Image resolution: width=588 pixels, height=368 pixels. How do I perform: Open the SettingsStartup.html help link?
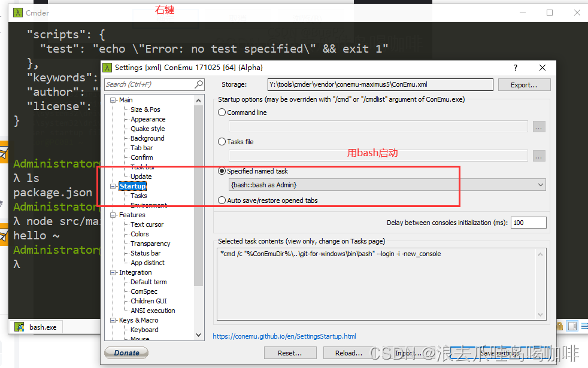click(x=284, y=336)
